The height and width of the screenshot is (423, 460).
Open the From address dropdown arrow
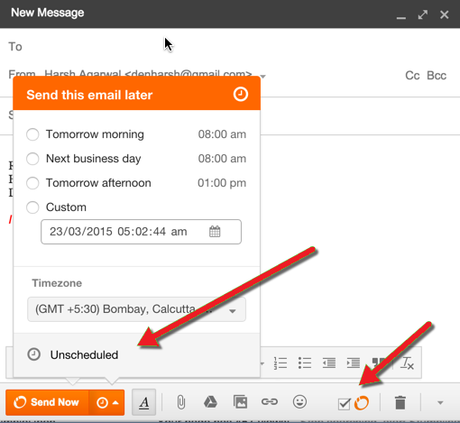point(263,76)
